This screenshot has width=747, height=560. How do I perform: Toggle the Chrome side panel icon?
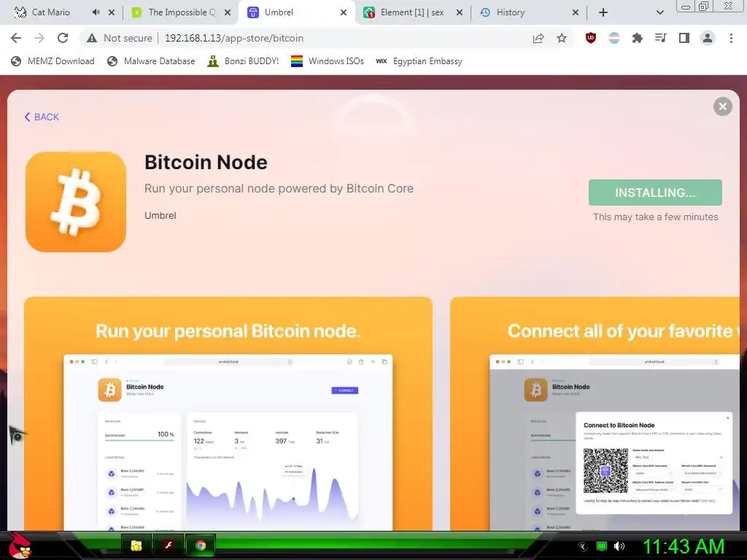684,38
